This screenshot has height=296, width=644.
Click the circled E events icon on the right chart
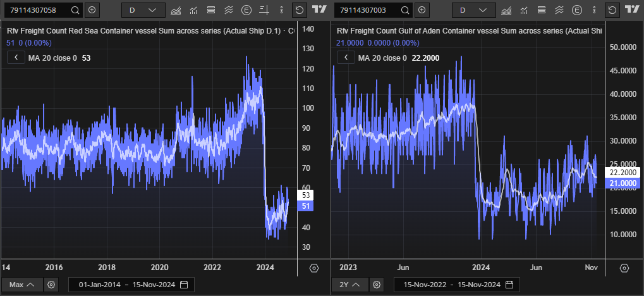pos(576,10)
